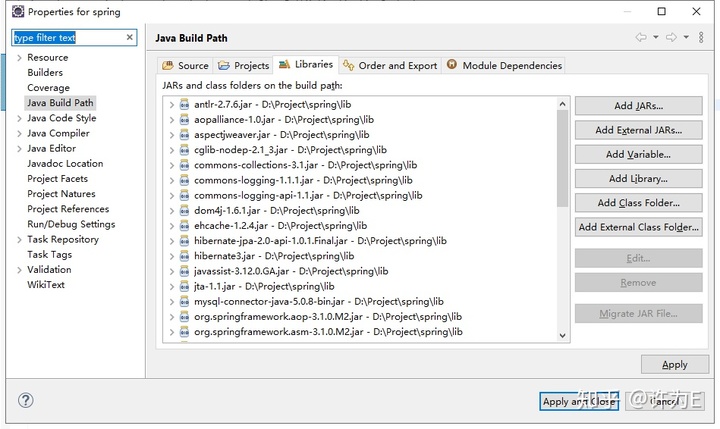This screenshot has width=720, height=429.
Task: Click the back navigation arrow icon
Action: click(x=641, y=37)
